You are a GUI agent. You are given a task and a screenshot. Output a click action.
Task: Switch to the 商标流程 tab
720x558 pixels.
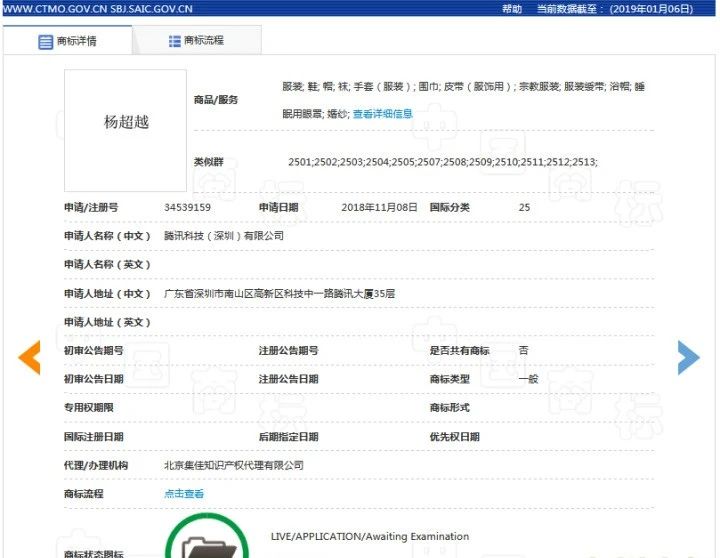click(197, 40)
